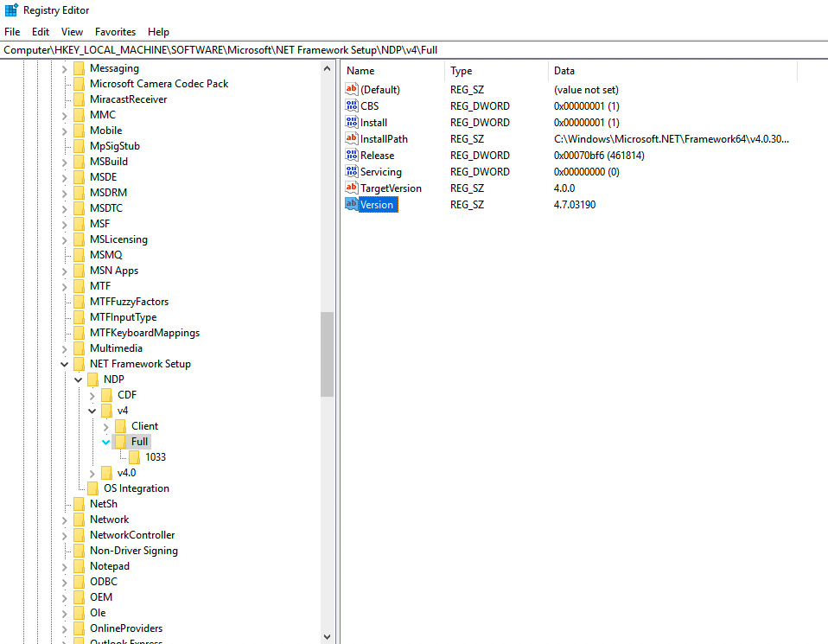Click the 4.7.03190 version data
The height and width of the screenshot is (644, 828).
pos(575,205)
